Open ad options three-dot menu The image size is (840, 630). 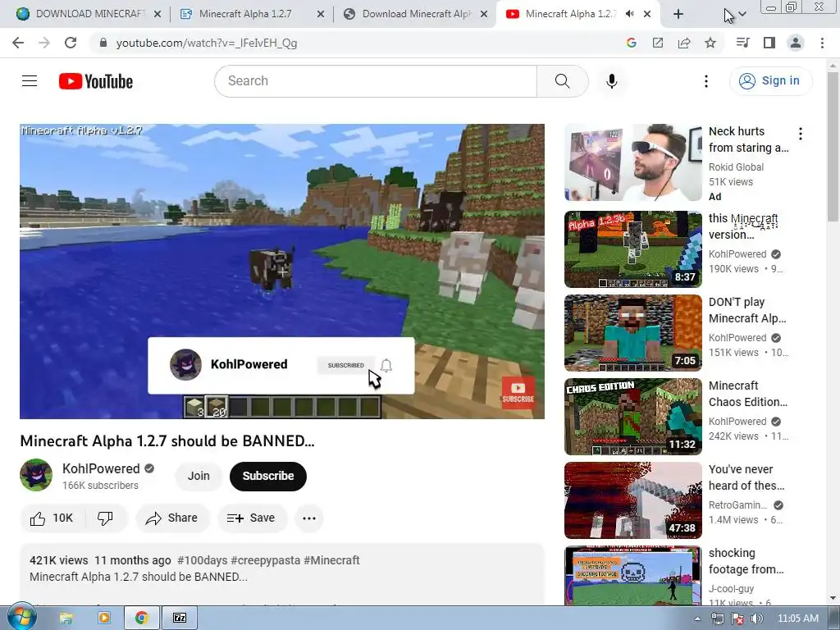pyautogui.click(x=801, y=134)
